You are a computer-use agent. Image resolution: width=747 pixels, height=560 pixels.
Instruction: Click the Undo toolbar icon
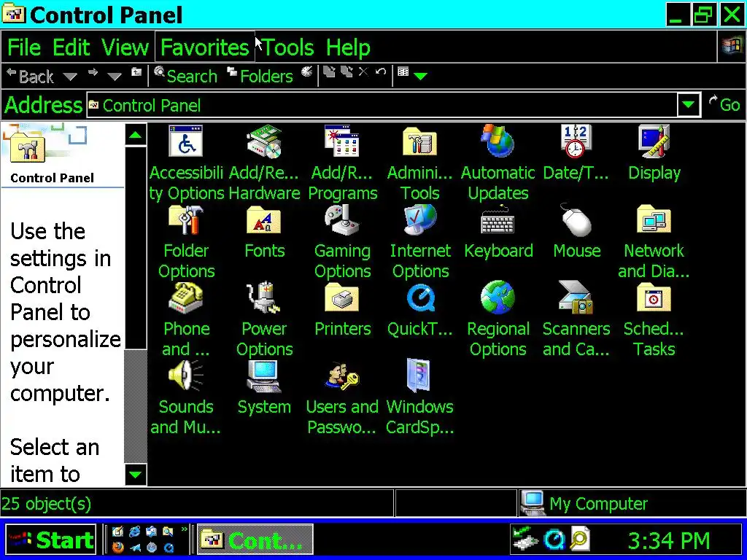pyautogui.click(x=381, y=72)
